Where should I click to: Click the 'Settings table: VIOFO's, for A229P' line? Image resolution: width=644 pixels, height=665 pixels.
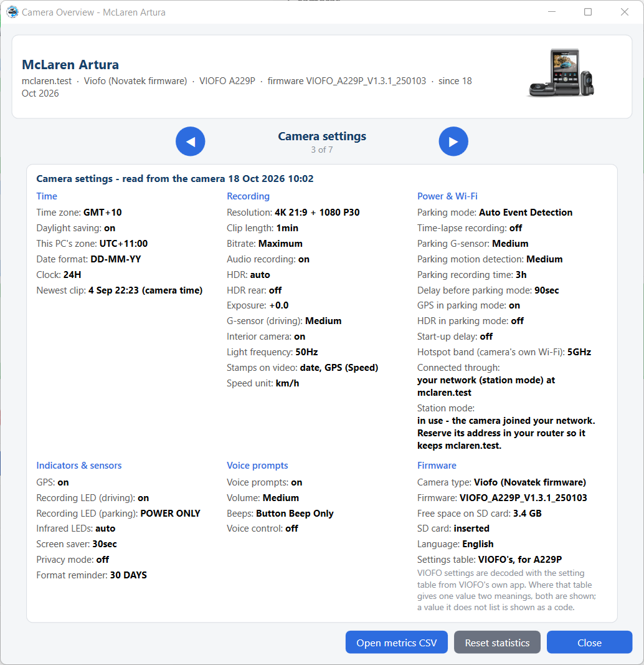coord(490,560)
